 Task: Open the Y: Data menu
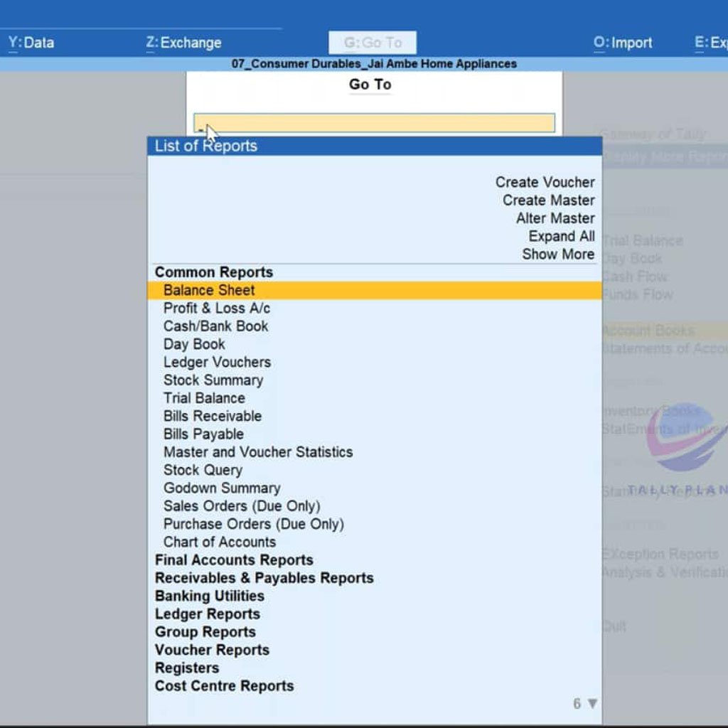pos(31,43)
